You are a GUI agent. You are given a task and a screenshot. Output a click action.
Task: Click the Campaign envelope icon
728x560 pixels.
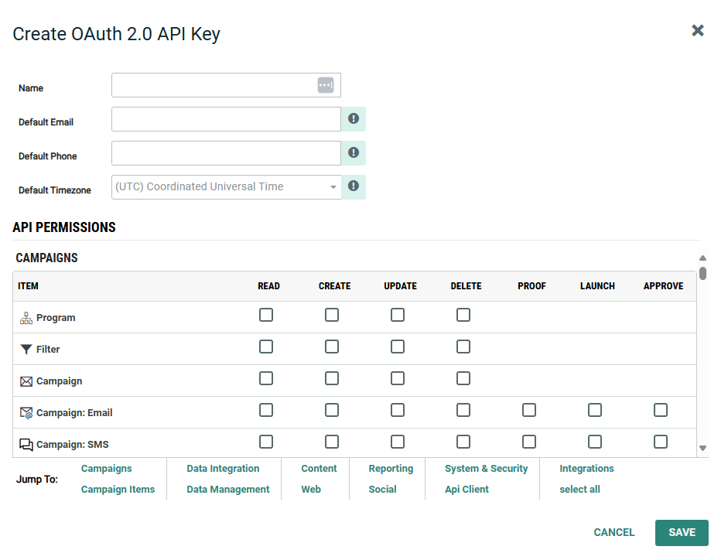(26, 381)
